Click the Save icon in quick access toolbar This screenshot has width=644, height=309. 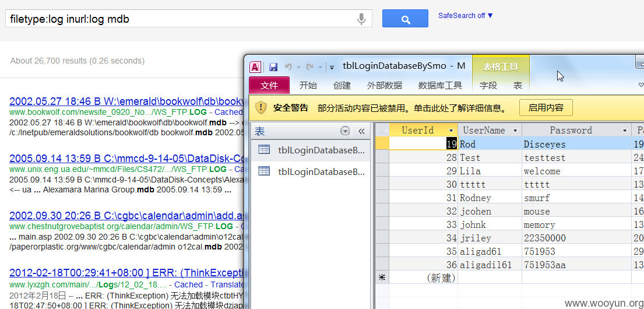click(x=273, y=67)
